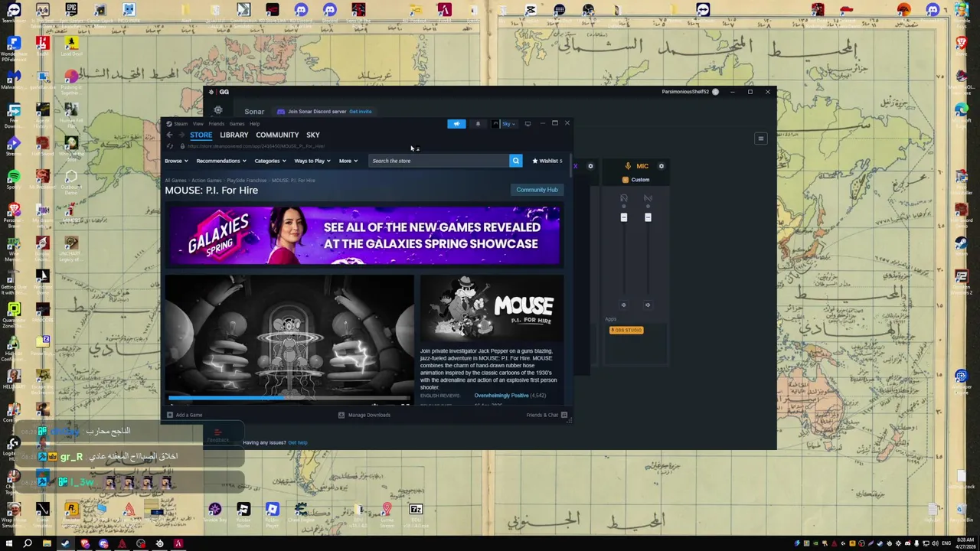Open the Custom preset dropdown under MIC

(x=635, y=180)
